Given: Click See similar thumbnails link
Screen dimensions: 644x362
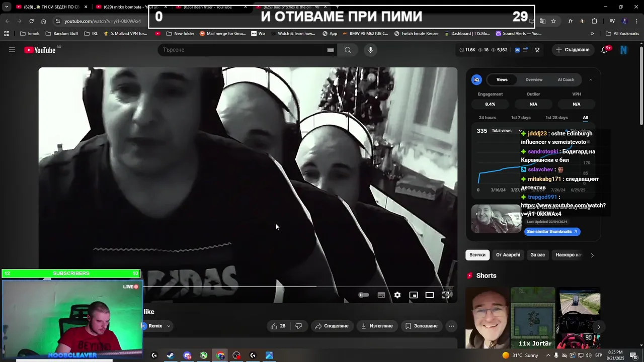Looking at the screenshot, I should [552, 232].
